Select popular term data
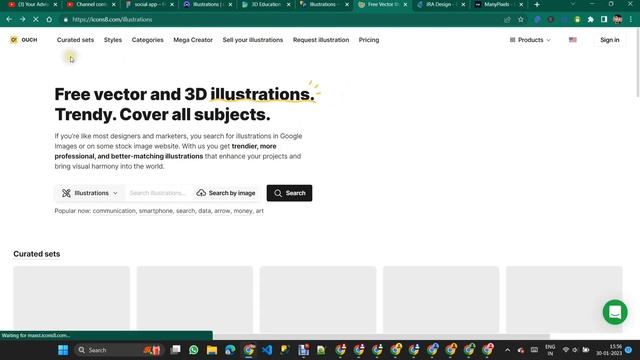 [204, 211]
